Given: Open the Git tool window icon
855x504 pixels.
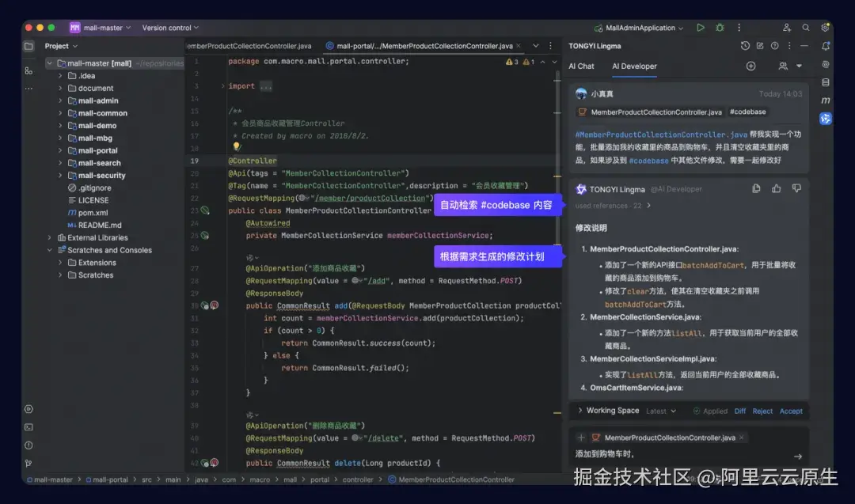Looking at the screenshot, I should pyautogui.click(x=28, y=463).
